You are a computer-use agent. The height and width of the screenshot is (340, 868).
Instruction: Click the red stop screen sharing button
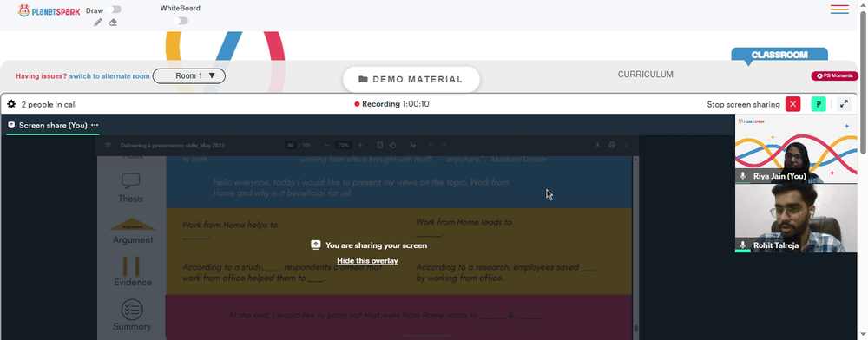[x=792, y=104]
